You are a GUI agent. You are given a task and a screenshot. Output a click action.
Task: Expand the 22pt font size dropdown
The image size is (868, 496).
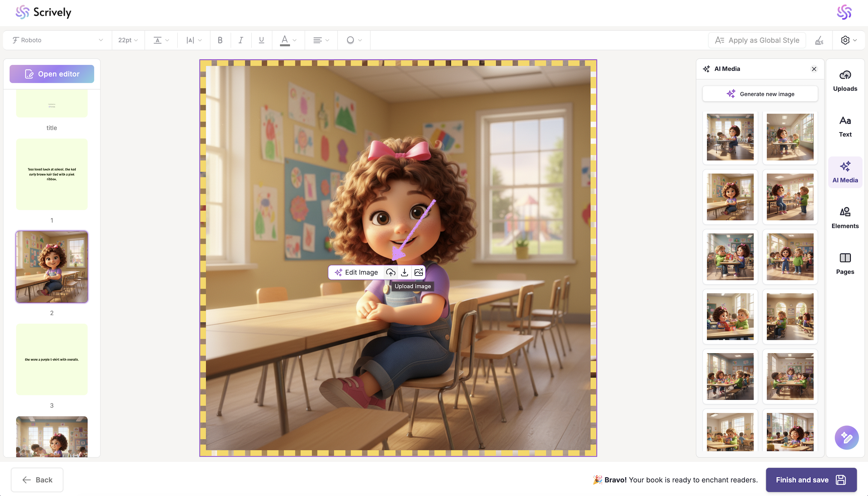point(128,40)
